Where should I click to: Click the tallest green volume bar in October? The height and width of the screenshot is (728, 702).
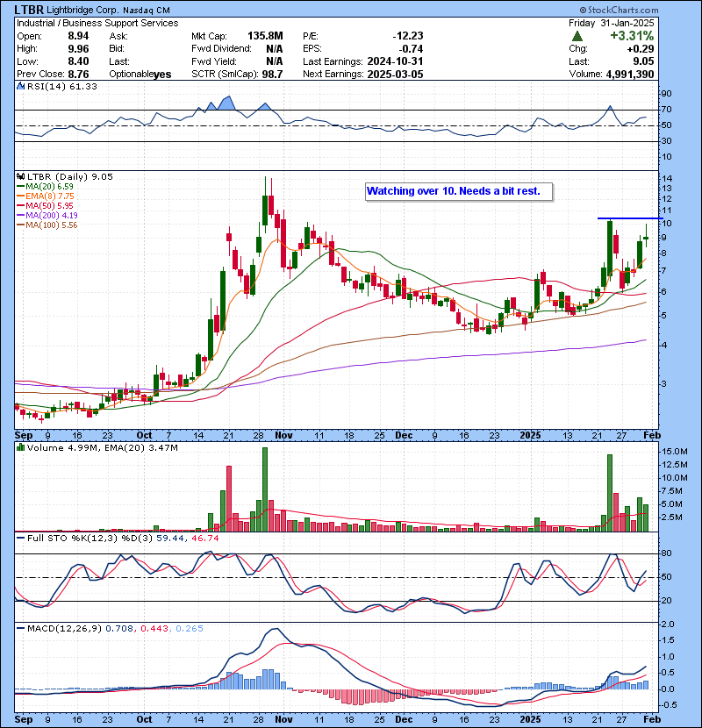[x=265, y=489]
